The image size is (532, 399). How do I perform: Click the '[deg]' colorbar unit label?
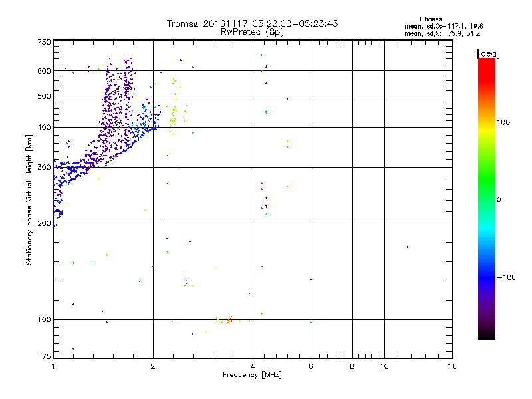click(488, 53)
